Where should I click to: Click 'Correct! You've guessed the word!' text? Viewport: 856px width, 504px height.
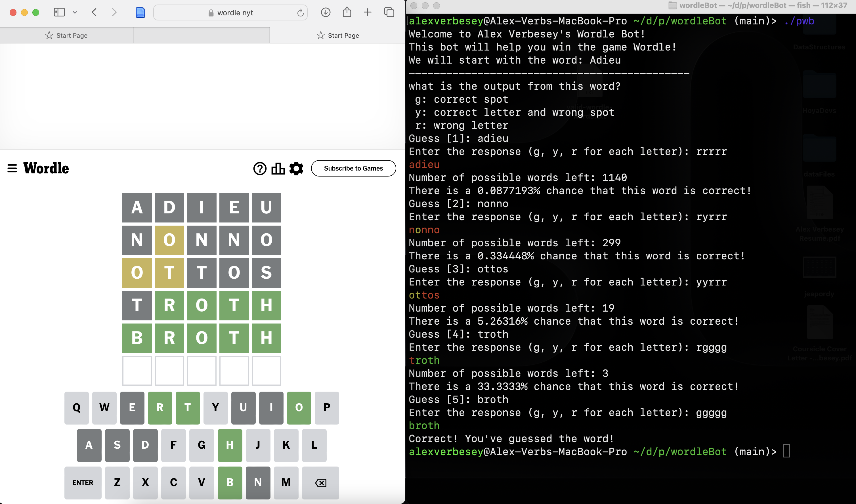tap(511, 438)
